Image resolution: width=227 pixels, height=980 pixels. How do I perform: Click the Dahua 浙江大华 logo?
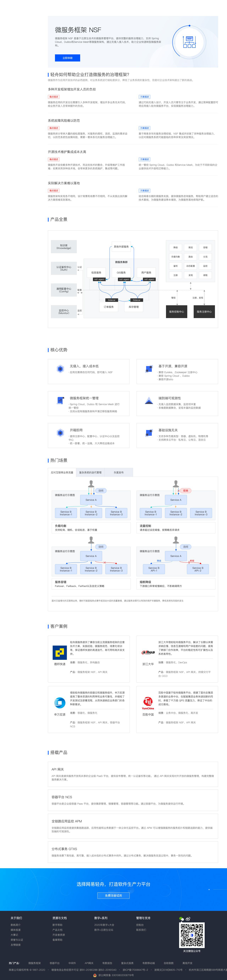[148, 653]
